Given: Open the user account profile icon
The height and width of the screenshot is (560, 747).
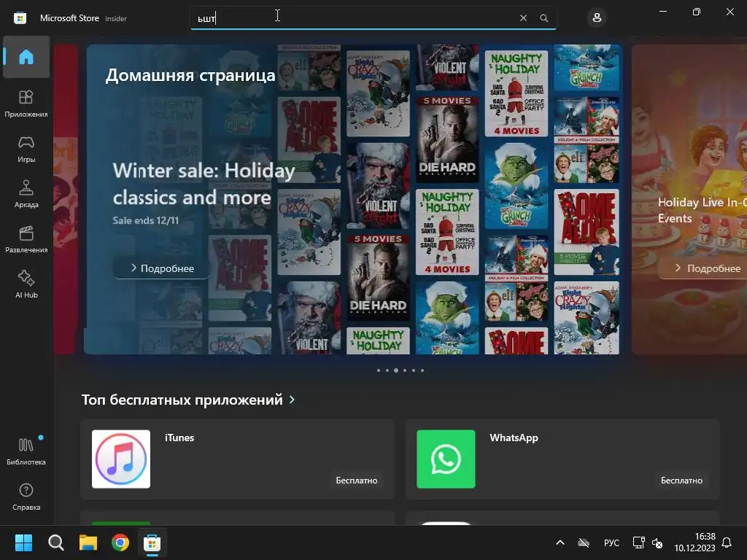Looking at the screenshot, I should [x=597, y=18].
